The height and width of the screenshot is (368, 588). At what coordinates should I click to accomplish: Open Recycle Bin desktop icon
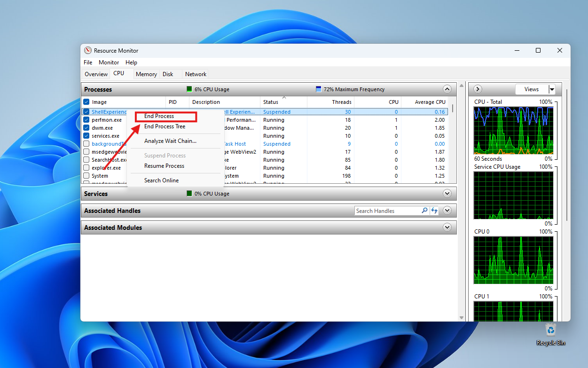(x=550, y=334)
